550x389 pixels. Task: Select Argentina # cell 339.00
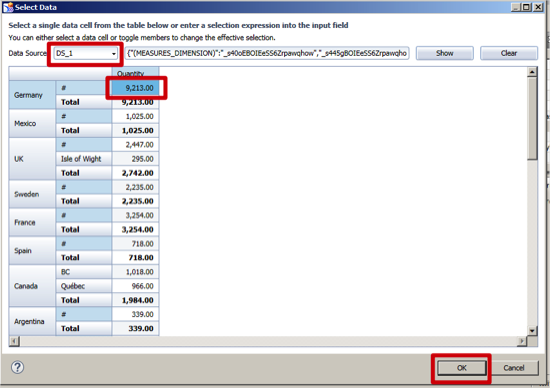tap(135, 314)
